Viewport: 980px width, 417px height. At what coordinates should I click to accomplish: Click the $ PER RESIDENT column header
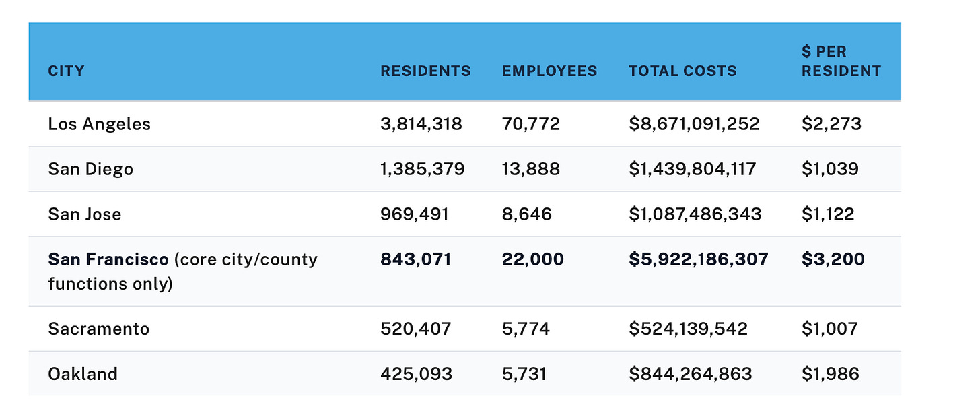[x=841, y=61]
